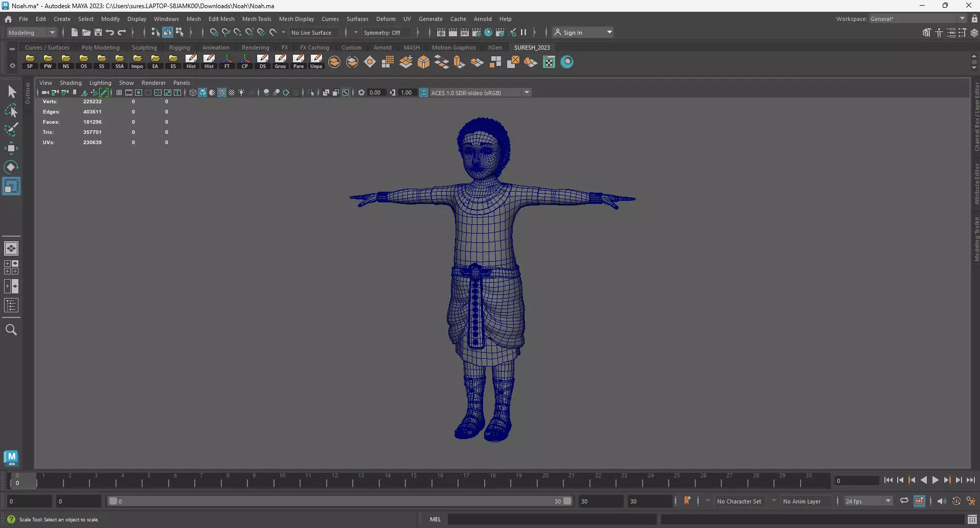
Task: Toggle wireframe on shaded in viewport
Action: [222, 93]
